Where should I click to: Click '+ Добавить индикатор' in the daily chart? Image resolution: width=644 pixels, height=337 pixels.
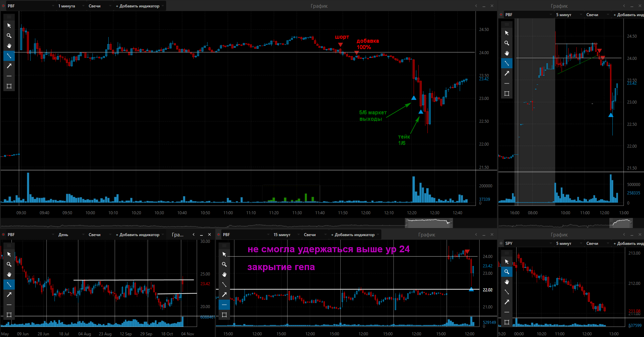[139, 234]
